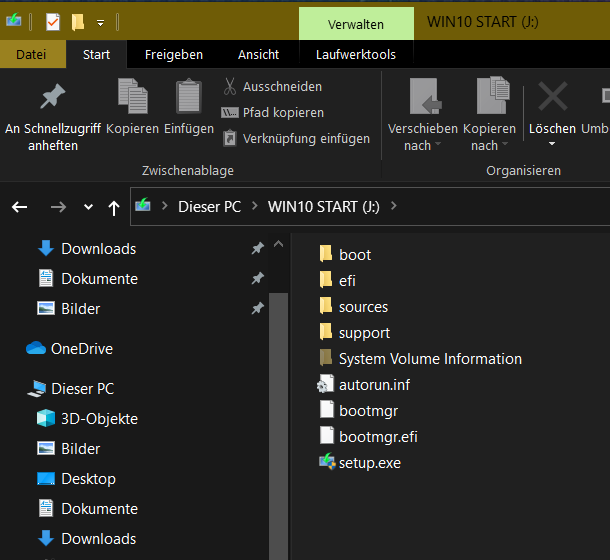Image resolution: width=610 pixels, height=560 pixels.
Task: Click the navigation pane scroll-up arrow
Action: pyautogui.click(x=279, y=244)
